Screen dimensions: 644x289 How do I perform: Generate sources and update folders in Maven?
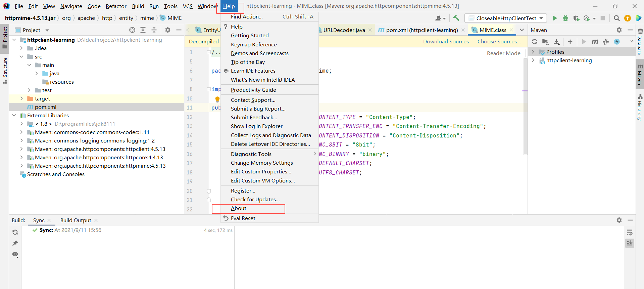545,42
